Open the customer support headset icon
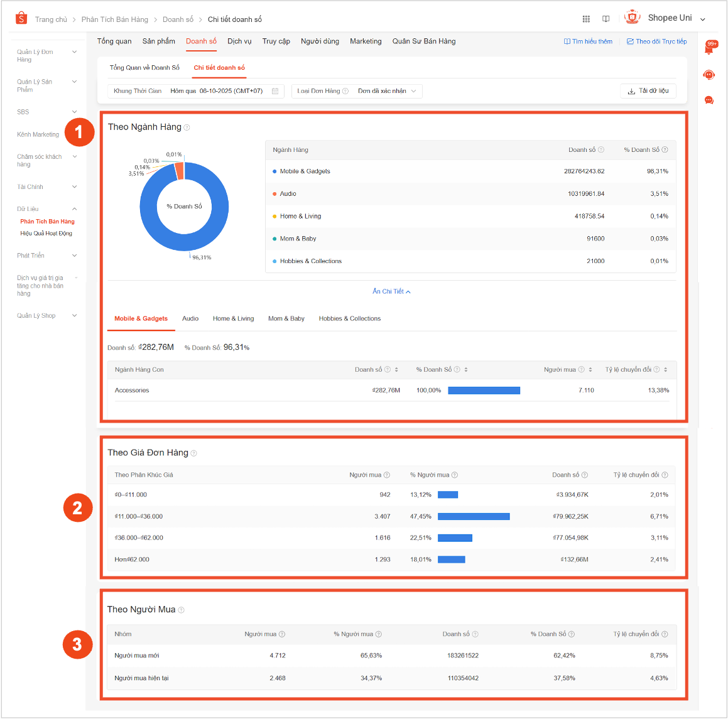The image size is (728, 719). [709, 75]
